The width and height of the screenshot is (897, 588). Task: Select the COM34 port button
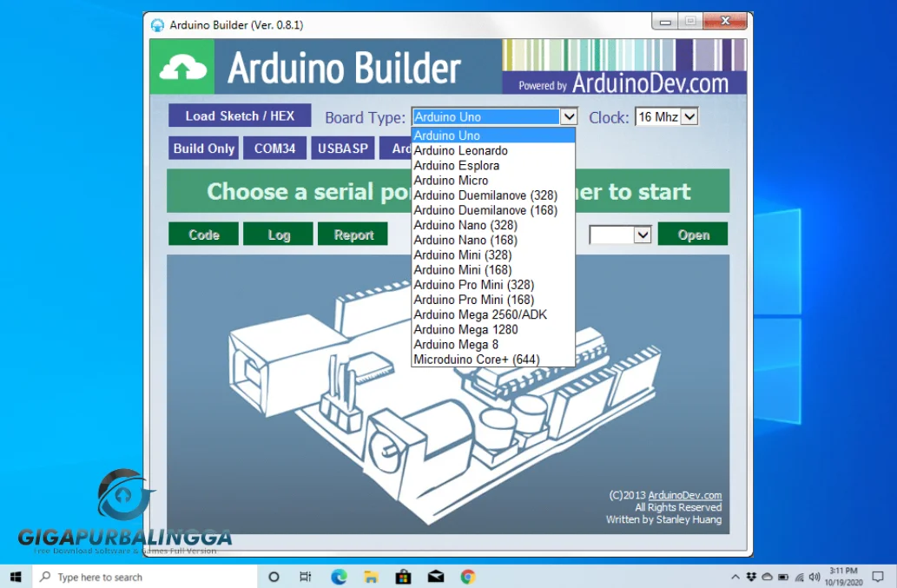point(274,149)
